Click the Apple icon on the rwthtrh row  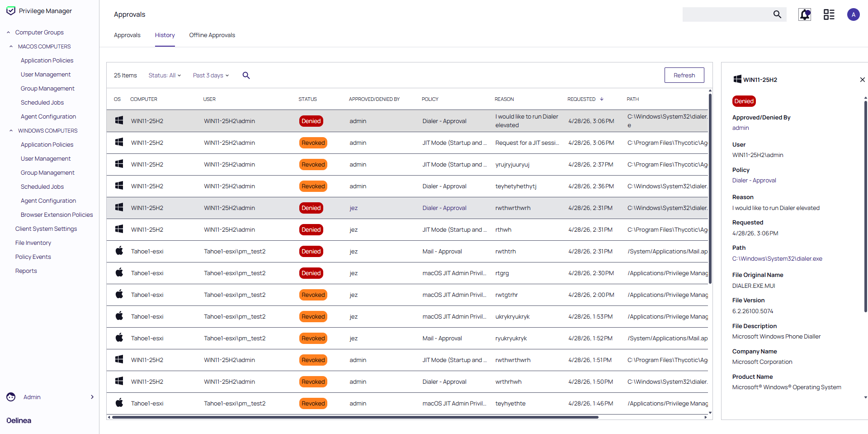[x=119, y=251]
